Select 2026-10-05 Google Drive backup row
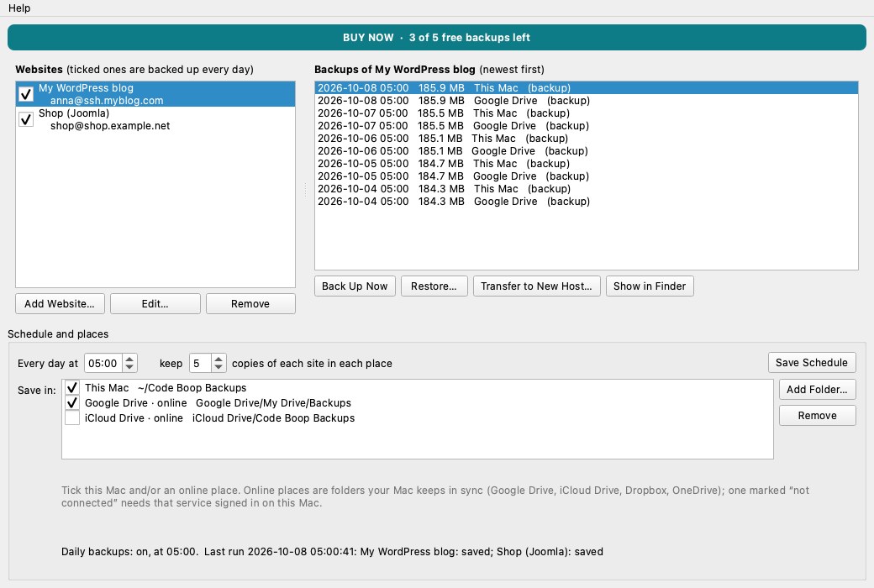Screen dimensions: 874x588 pyautogui.click(x=587, y=176)
